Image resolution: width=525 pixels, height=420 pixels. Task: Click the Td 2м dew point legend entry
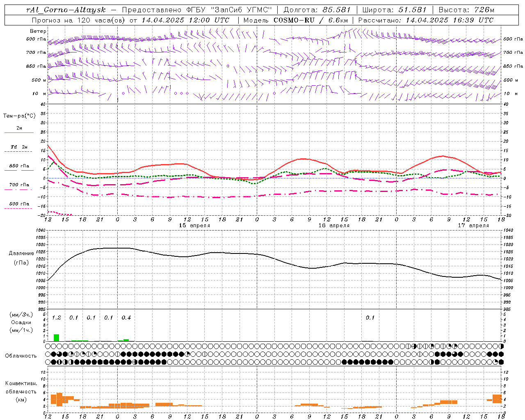tap(19, 147)
